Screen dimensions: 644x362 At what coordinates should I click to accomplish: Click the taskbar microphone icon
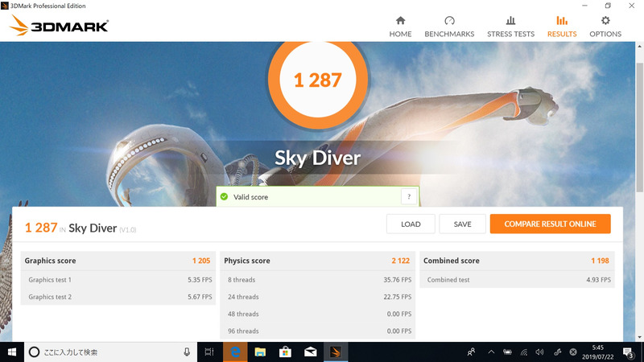click(x=187, y=352)
